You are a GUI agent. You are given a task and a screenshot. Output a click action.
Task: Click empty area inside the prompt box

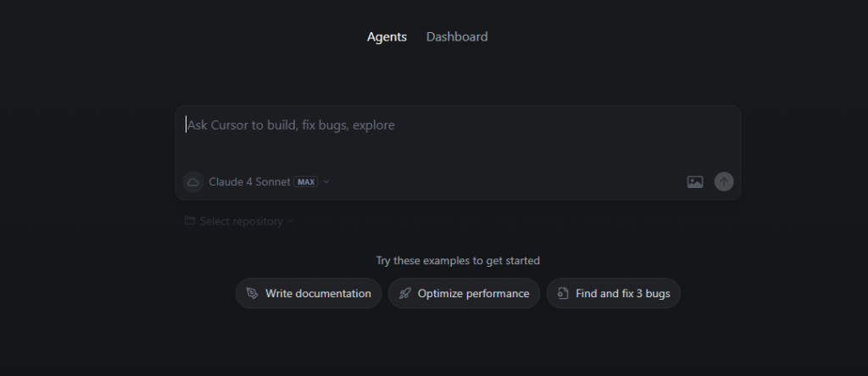point(554,149)
